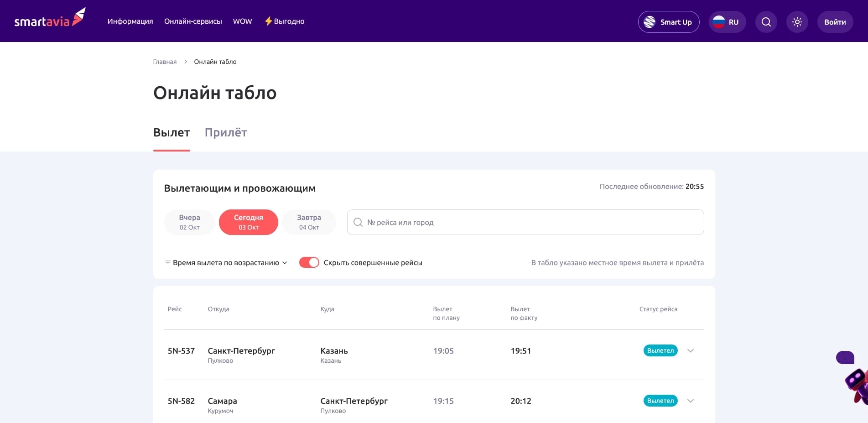
Task: Open the Время вылета по возрастанию sort dropdown
Action: [226, 263]
